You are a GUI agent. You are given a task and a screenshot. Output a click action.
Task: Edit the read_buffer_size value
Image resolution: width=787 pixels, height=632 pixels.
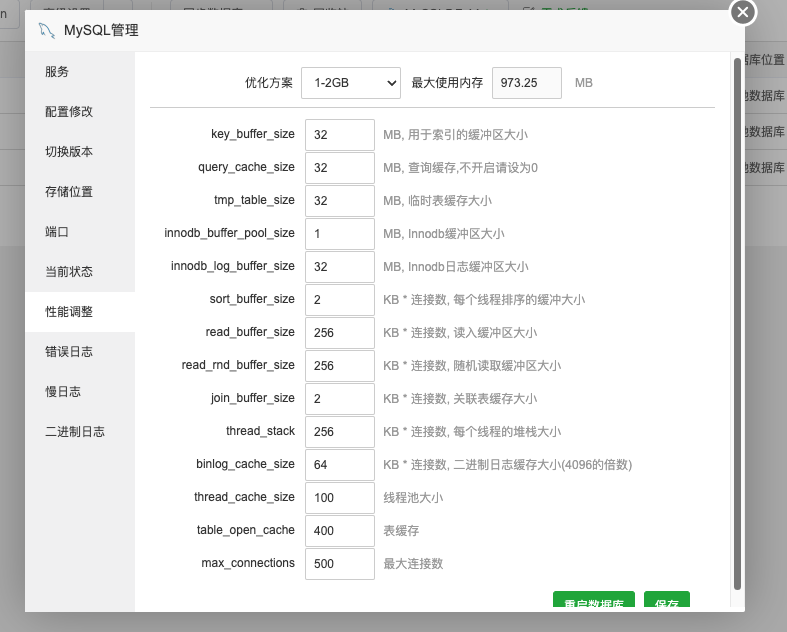click(340, 333)
